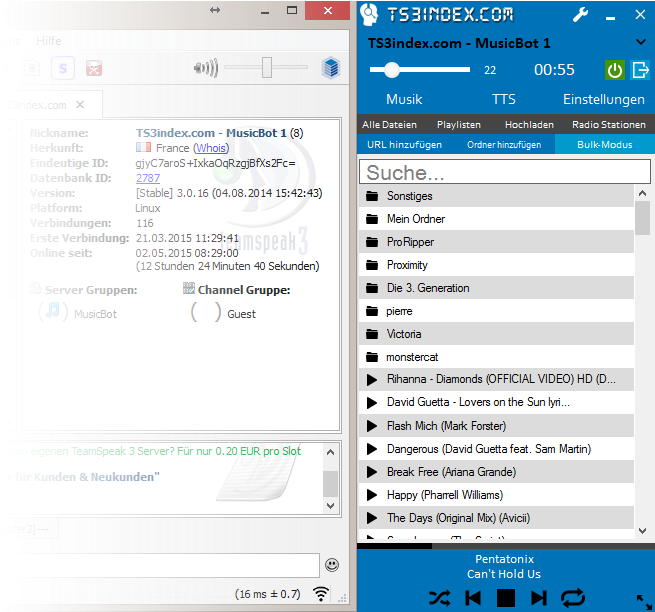Screen dimensions: 655x612
Task: Play Flash Mich (Mark Forster) track
Action: click(371, 426)
